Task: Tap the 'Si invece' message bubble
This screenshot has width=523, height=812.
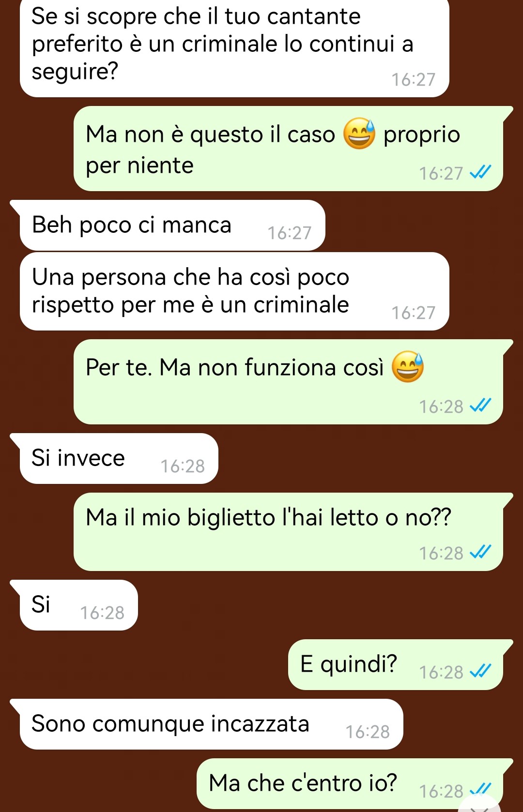Action: coord(119,459)
